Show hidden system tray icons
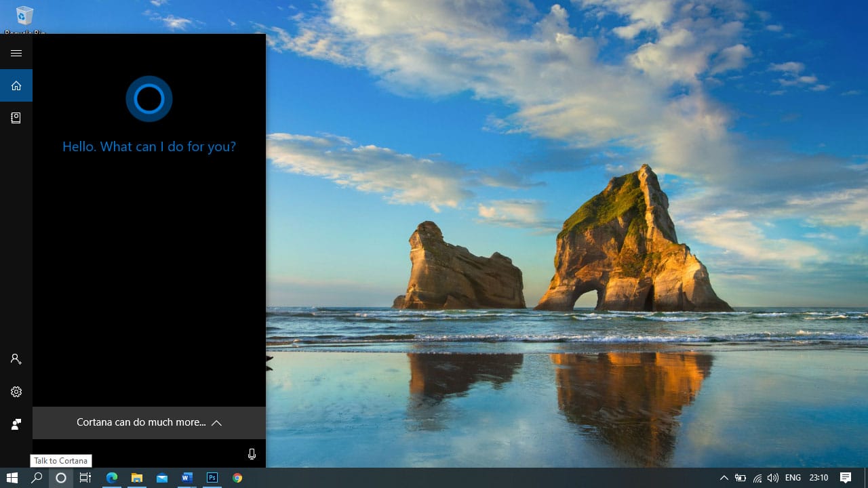The height and width of the screenshot is (488, 868). [724, 478]
